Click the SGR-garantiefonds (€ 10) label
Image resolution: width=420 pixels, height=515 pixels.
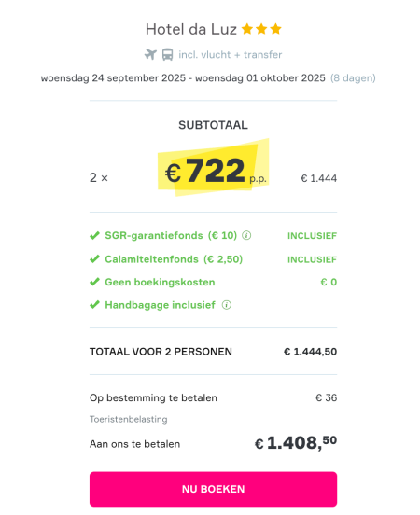[171, 235]
